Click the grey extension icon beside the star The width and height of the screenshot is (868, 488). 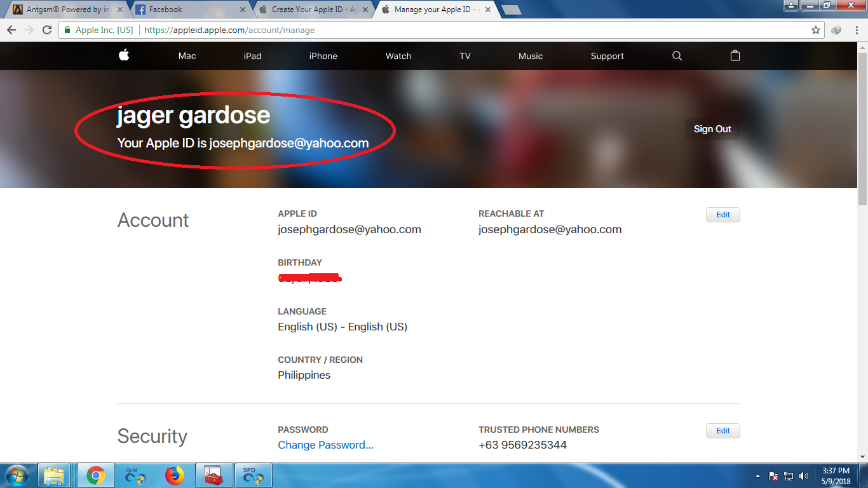tap(836, 30)
